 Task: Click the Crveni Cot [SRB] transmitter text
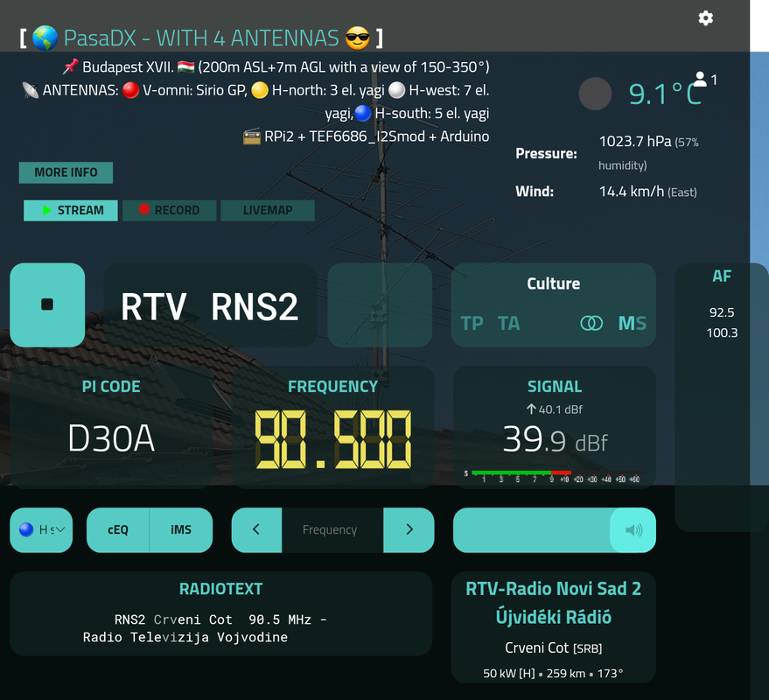click(553, 648)
